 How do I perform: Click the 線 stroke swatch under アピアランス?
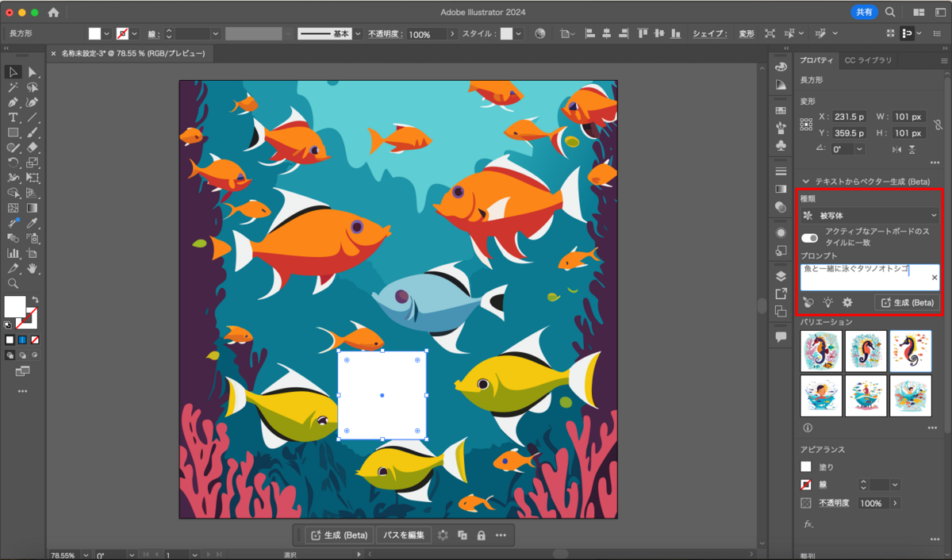[x=806, y=485]
